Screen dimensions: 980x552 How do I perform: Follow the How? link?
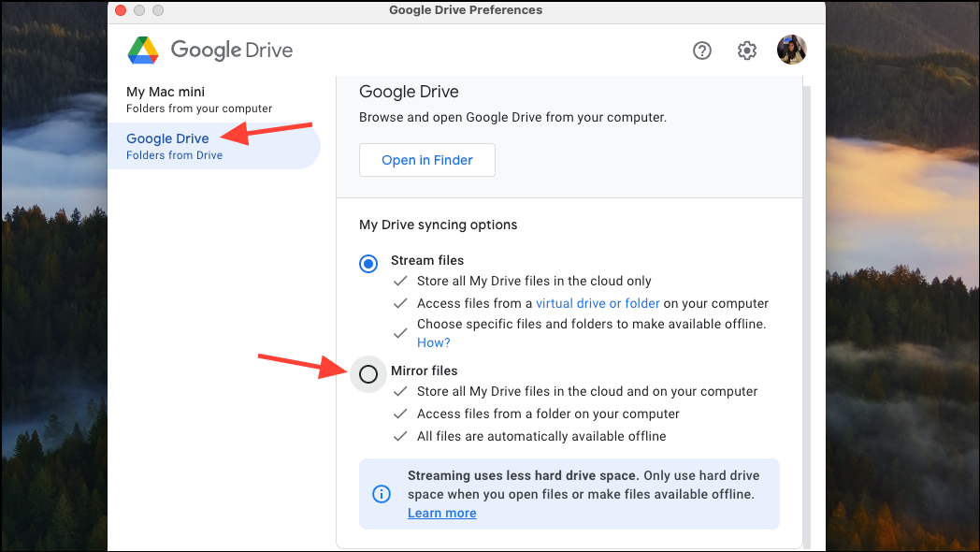[433, 342]
